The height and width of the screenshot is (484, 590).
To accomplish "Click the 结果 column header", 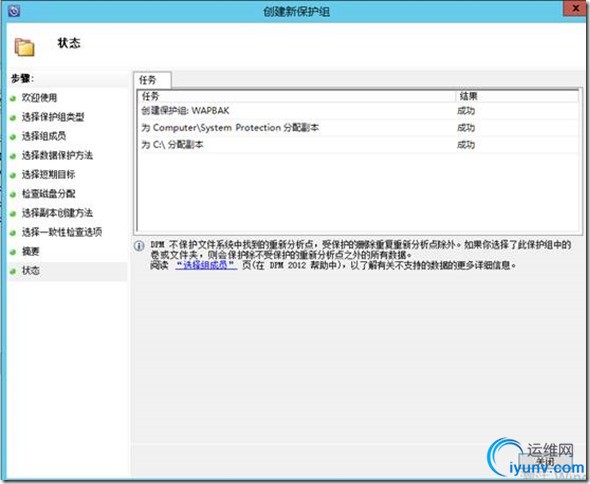I will pos(517,96).
